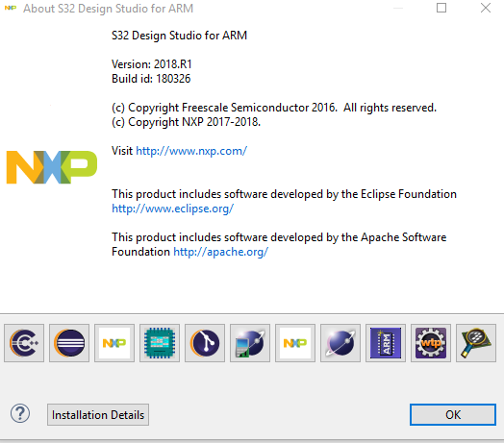Click the 'Copyright NXP 2017-2018' line

click(186, 122)
